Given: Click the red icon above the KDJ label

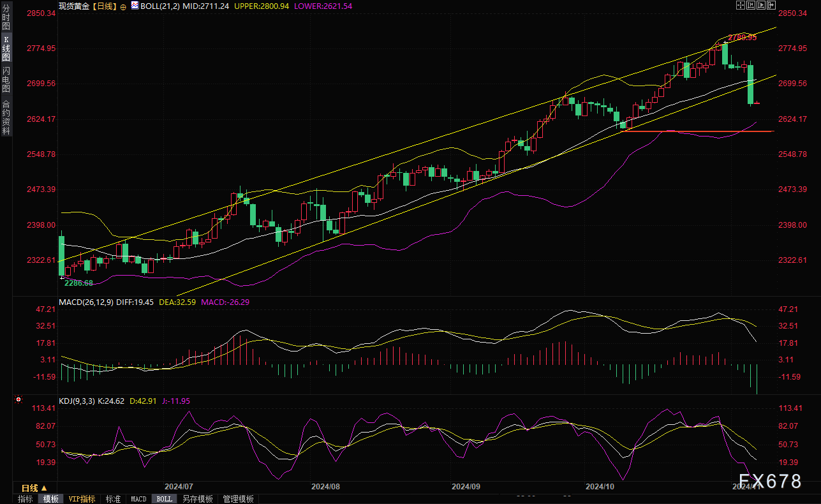Looking at the screenshot, I should (18, 400).
